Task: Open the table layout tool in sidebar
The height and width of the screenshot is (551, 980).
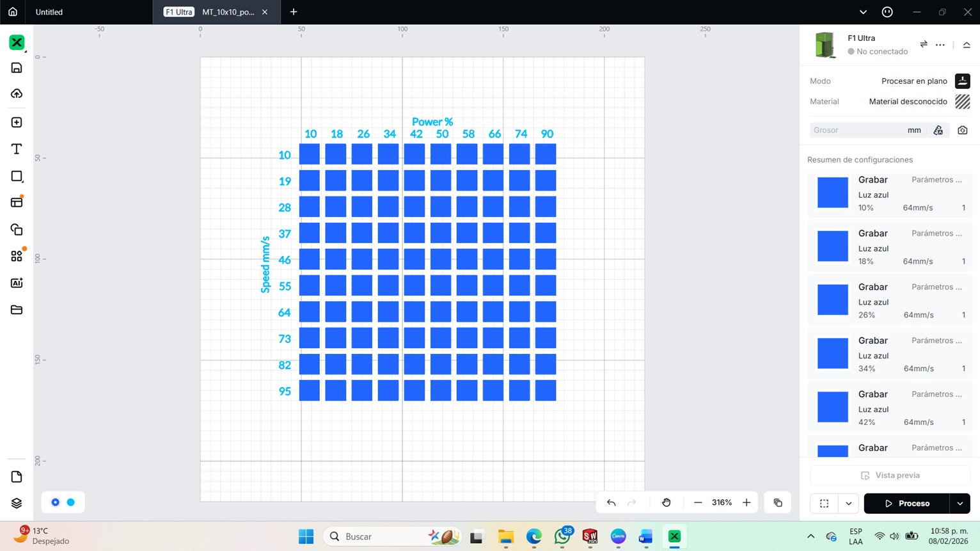Action: (x=17, y=202)
